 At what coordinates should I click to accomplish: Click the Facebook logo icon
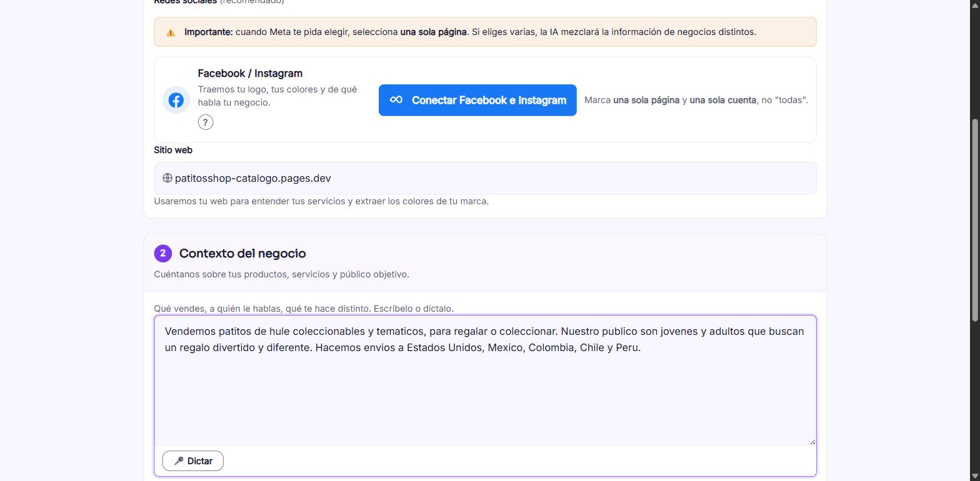point(176,100)
